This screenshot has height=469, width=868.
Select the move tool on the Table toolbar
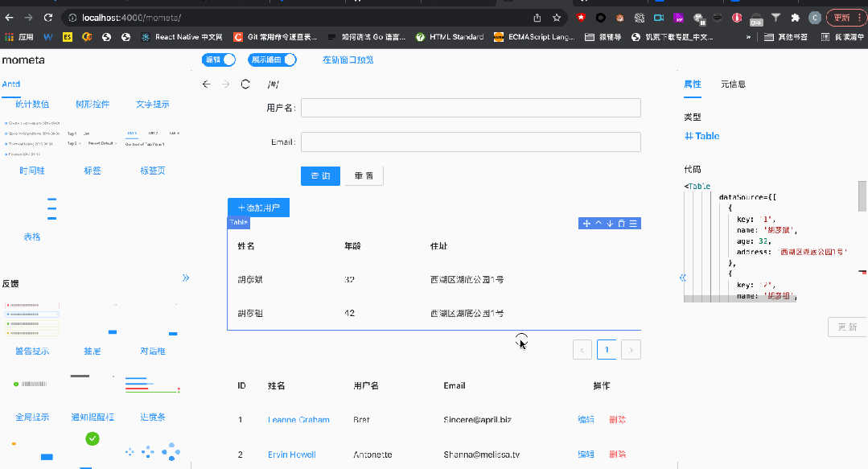586,223
